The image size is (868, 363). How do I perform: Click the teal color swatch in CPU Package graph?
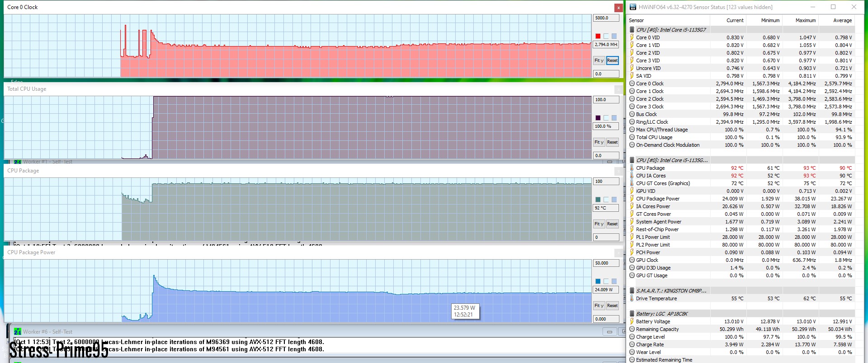click(598, 200)
